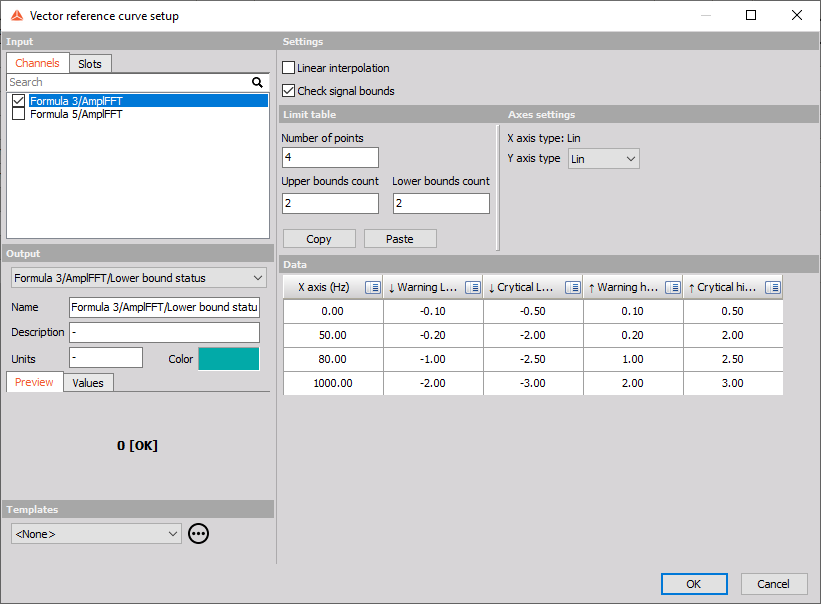Screen dimensions: 821x604
Task: Tick the Formula 5/AmplFFT channel checkbox
Action: [18, 114]
